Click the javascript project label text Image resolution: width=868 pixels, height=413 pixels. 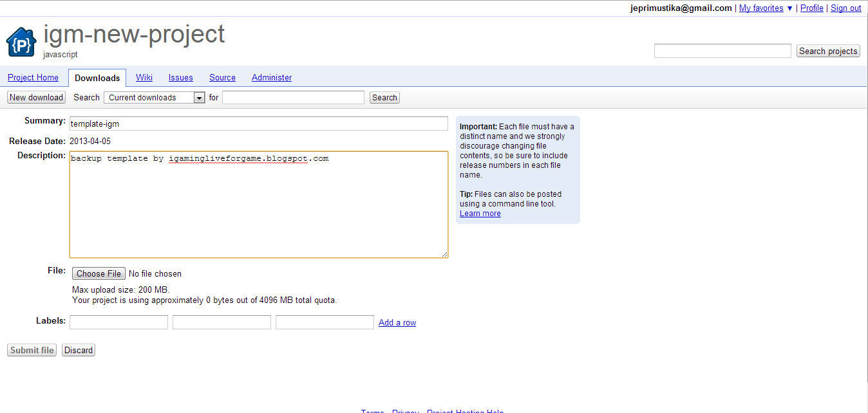(61, 55)
